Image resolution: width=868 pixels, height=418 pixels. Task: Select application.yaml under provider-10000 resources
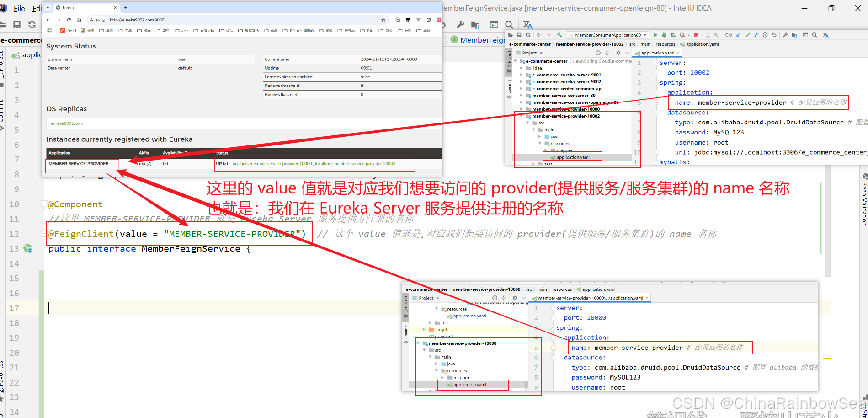469,385
